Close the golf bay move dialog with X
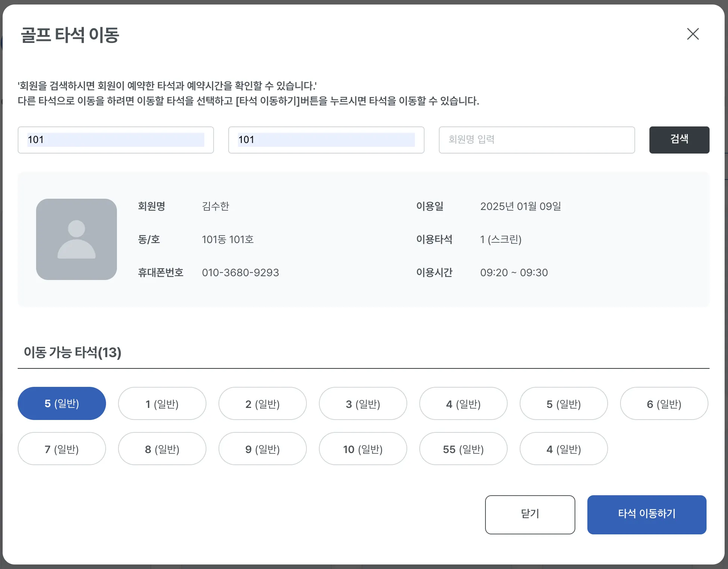This screenshot has width=728, height=569. [693, 34]
